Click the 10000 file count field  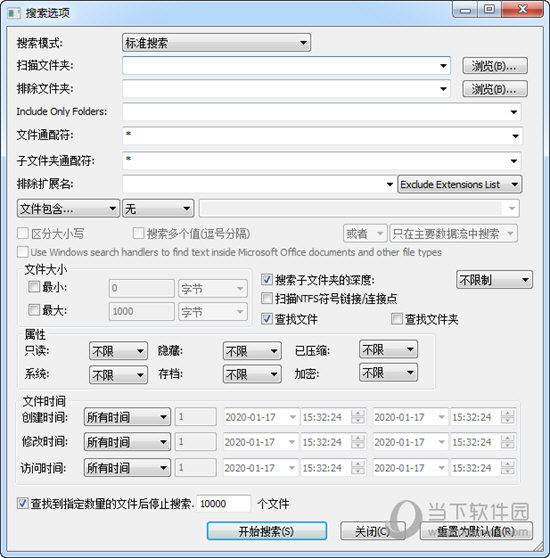(x=223, y=504)
